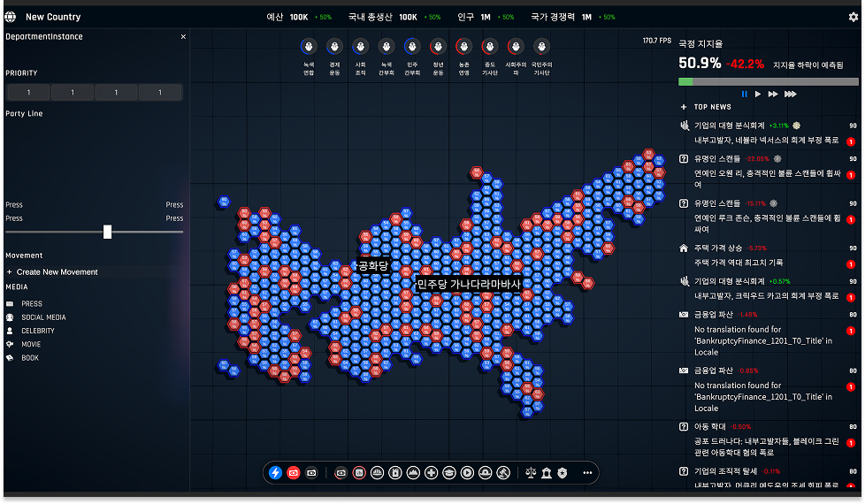Pause the simulation
Viewport: 865px width, 504px height.
pyautogui.click(x=744, y=94)
